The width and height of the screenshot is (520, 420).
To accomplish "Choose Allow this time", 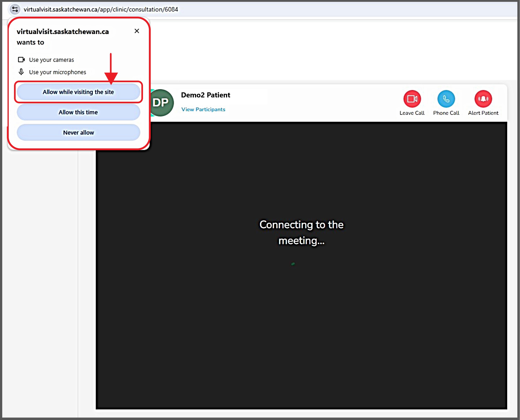I will 78,112.
